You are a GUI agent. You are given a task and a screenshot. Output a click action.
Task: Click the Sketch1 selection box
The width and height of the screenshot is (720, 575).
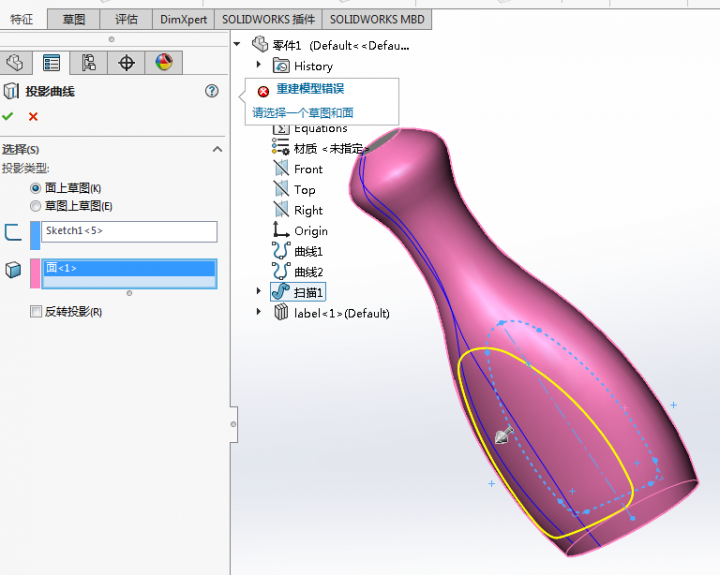[x=128, y=231]
